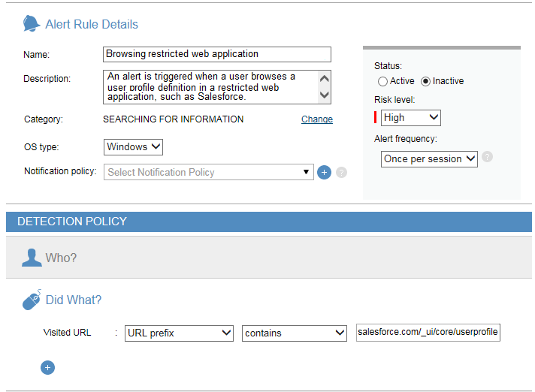Click help icon beside alert frequency
The height and width of the screenshot is (392, 535).
[x=487, y=157]
